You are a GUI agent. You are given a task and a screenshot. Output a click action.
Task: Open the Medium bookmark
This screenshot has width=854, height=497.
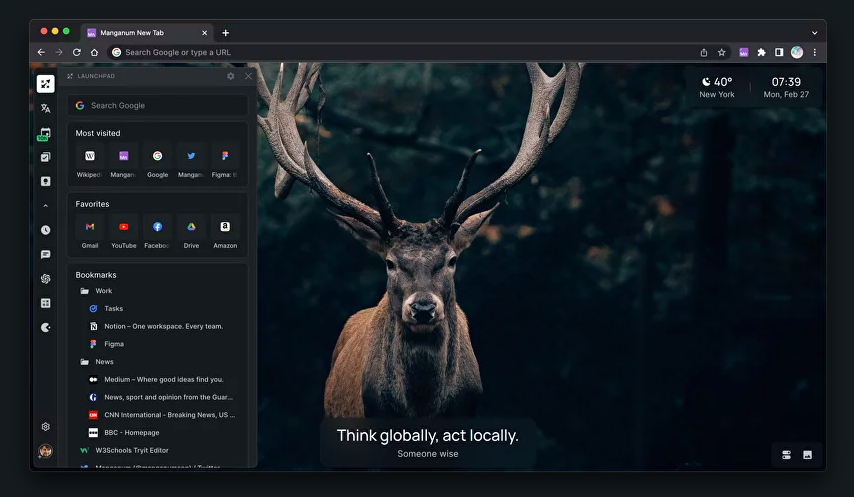156,379
